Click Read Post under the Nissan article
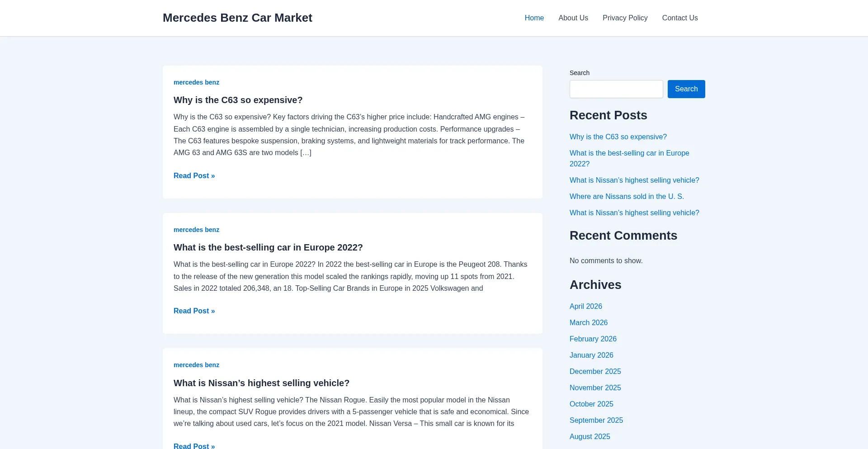Viewport: 868px width, 449px height. click(194, 445)
